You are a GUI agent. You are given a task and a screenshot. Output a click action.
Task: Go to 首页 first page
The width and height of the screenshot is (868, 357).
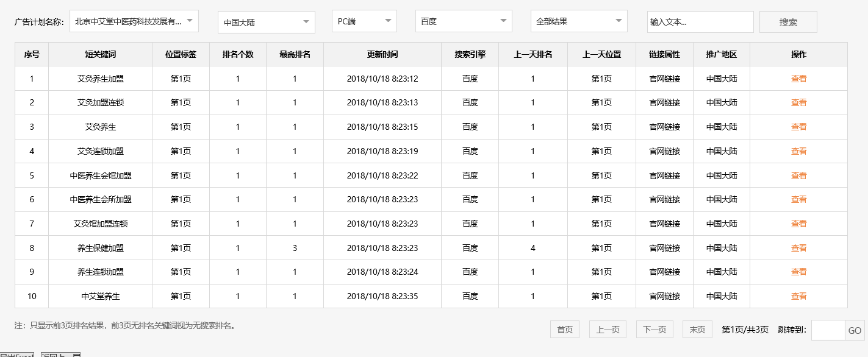[x=564, y=330]
